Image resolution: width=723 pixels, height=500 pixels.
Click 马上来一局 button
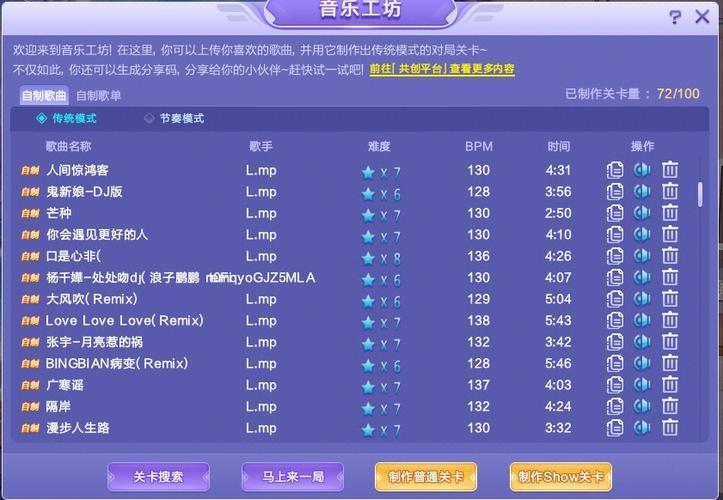coord(292,477)
